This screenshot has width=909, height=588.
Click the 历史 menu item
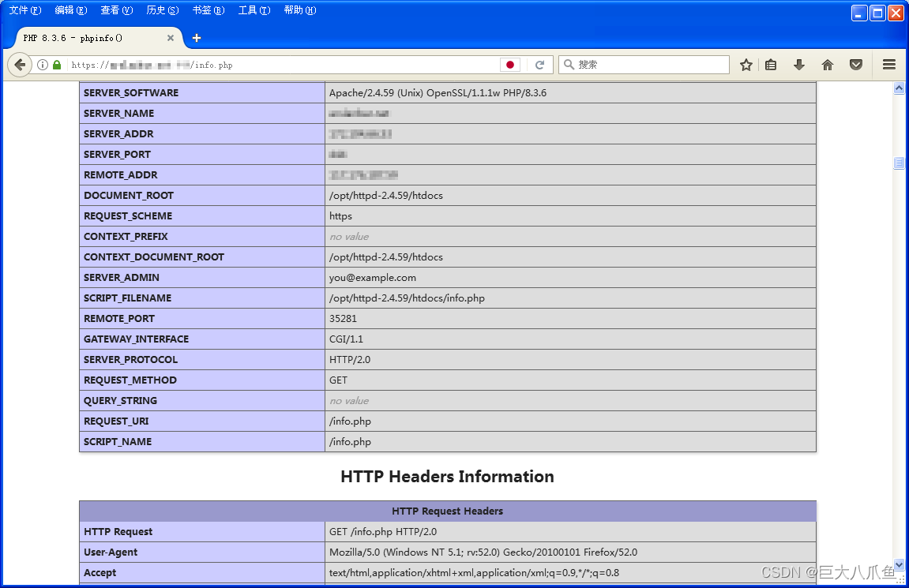tap(162, 10)
